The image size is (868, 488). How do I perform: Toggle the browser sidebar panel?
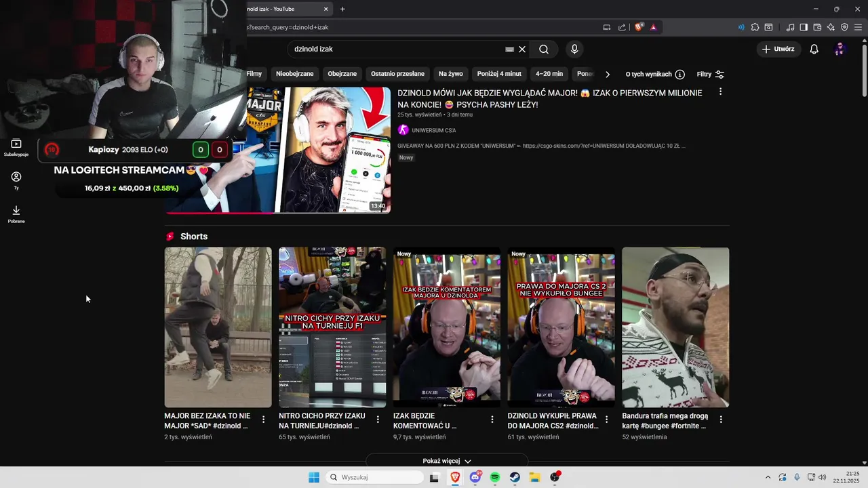[x=804, y=27]
